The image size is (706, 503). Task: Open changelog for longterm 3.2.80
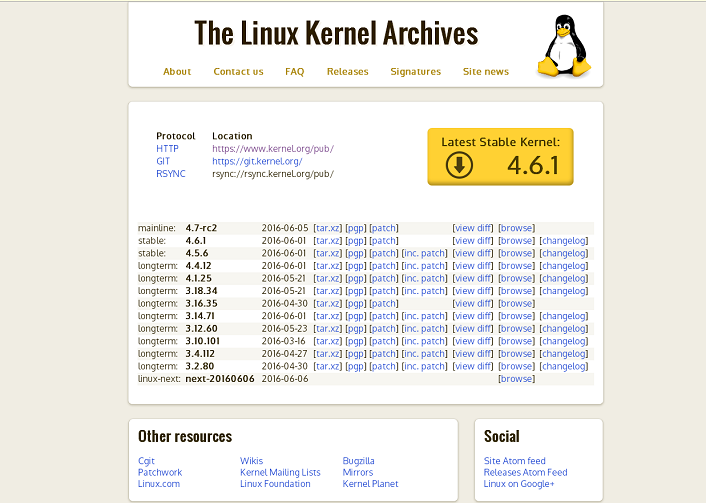click(564, 367)
